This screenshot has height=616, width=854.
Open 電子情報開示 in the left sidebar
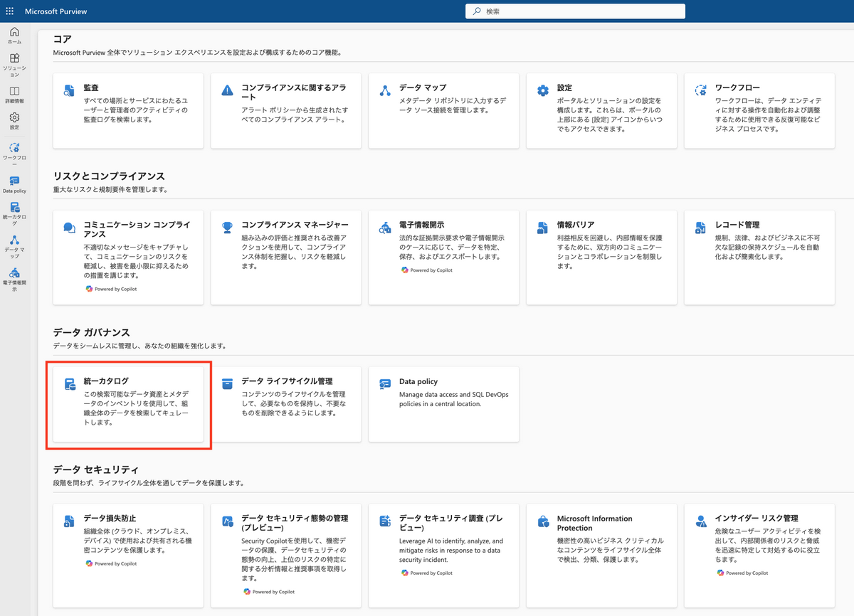pos(14,278)
